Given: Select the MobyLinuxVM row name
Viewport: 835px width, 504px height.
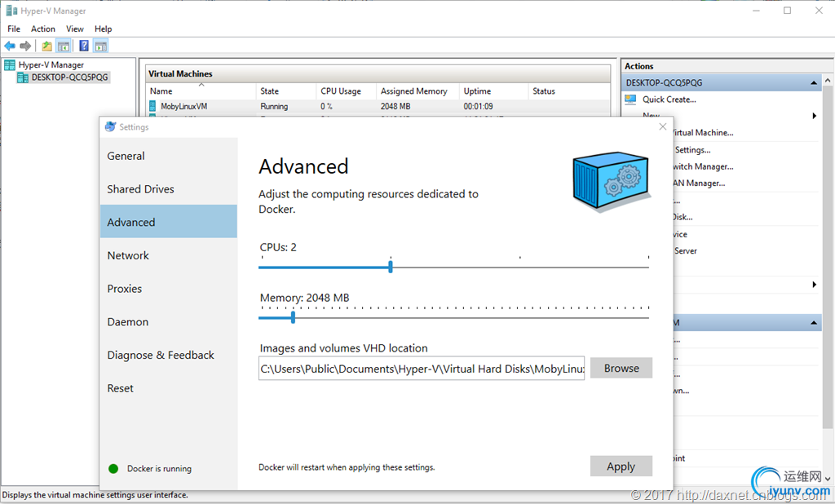Looking at the screenshot, I should coord(183,106).
